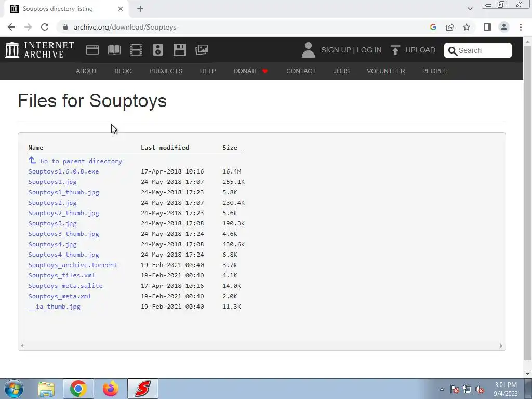
Task: Open Souptoys_meta.sqlite link
Action: point(65,286)
